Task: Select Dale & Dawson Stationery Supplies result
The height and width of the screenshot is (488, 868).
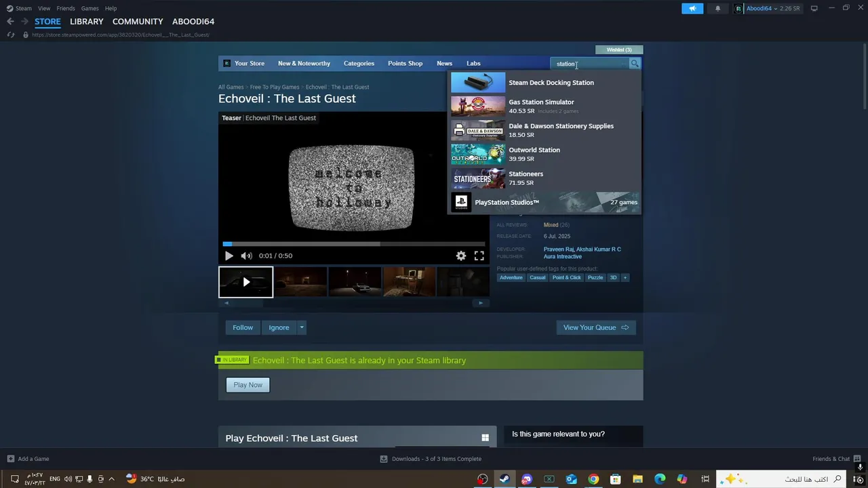Action: tap(544, 130)
